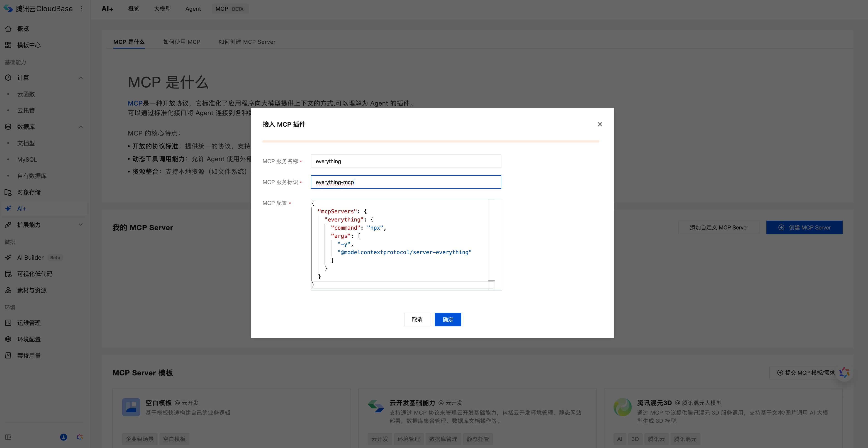Click the AI+ sparkle icon in sidebar

pyautogui.click(x=8, y=209)
